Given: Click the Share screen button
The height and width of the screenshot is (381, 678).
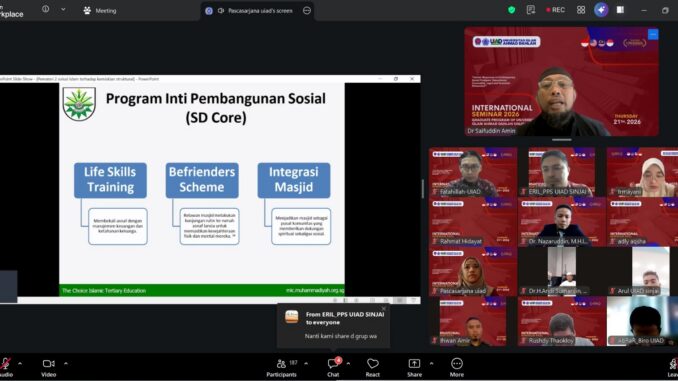Looking at the screenshot, I should (x=414, y=367).
